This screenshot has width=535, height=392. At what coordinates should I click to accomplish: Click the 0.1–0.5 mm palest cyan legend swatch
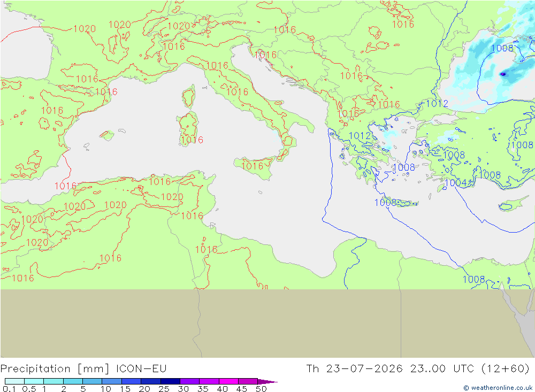14,381
